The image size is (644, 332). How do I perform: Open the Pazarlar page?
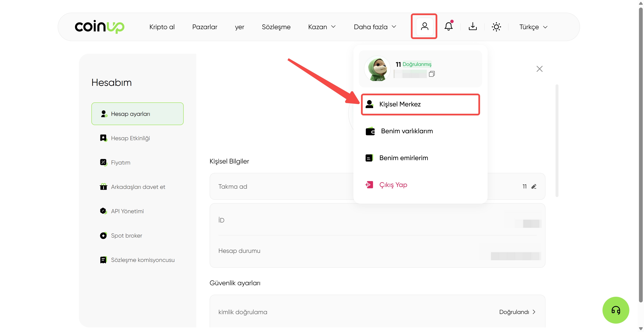pos(205,27)
